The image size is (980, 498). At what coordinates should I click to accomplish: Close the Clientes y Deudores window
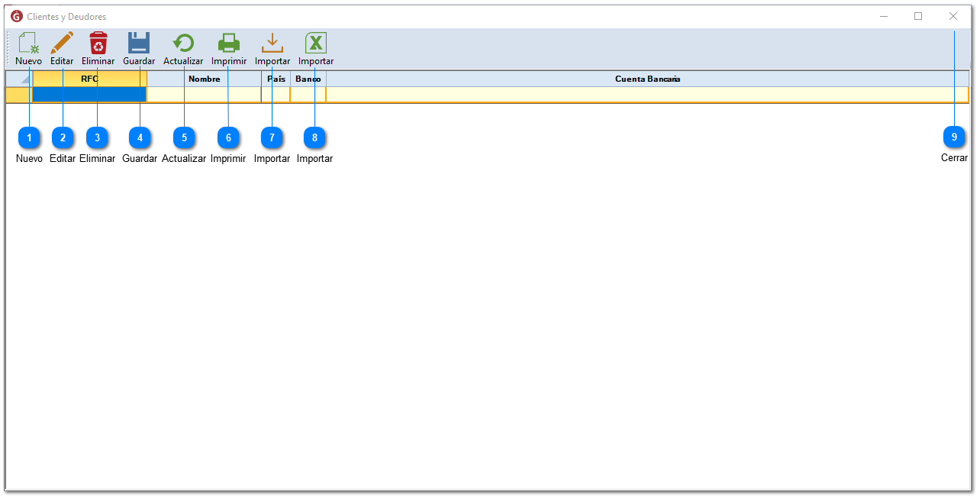(x=953, y=16)
